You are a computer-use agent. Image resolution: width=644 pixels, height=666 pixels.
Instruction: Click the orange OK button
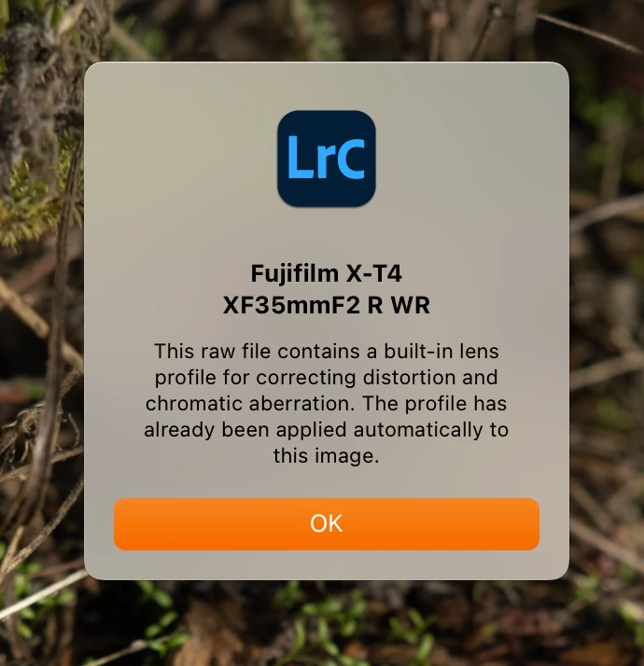[x=326, y=523]
